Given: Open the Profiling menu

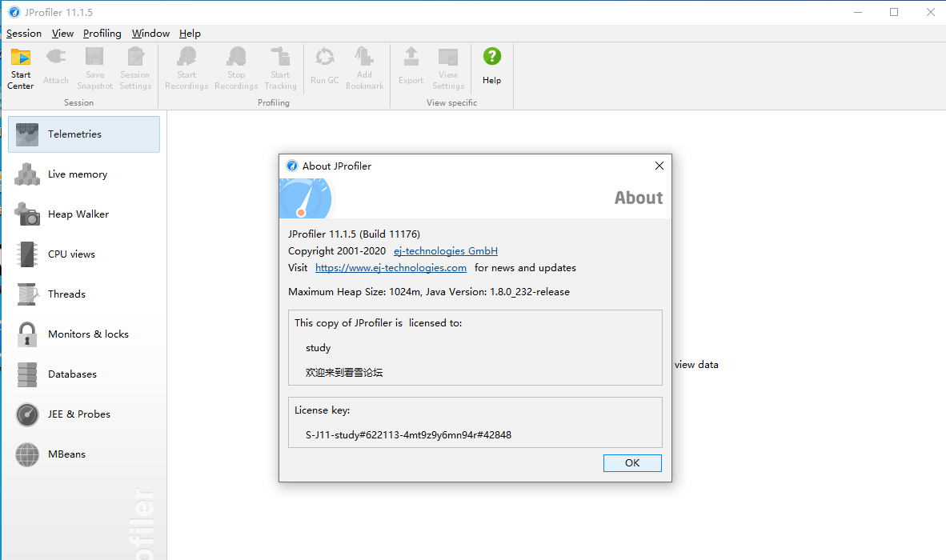Looking at the screenshot, I should coord(102,34).
